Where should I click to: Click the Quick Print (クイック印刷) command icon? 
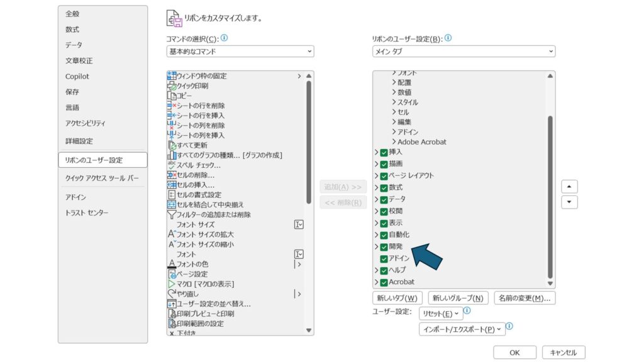pyautogui.click(x=172, y=86)
